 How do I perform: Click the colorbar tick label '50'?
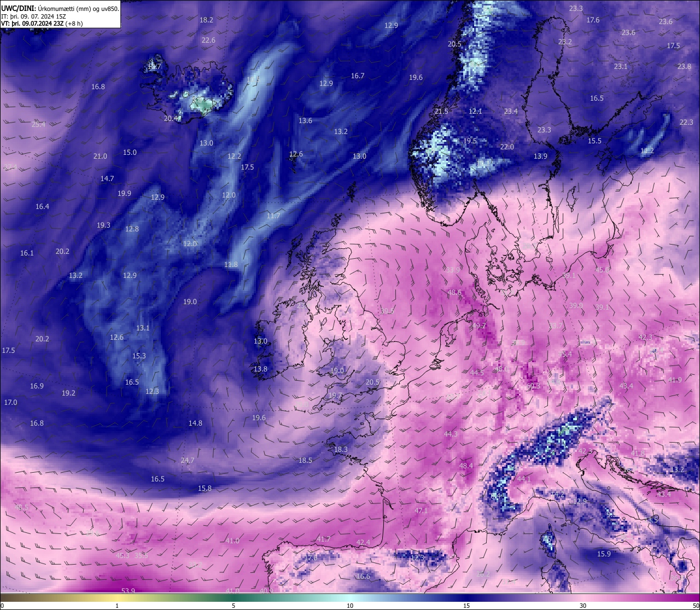point(696,606)
